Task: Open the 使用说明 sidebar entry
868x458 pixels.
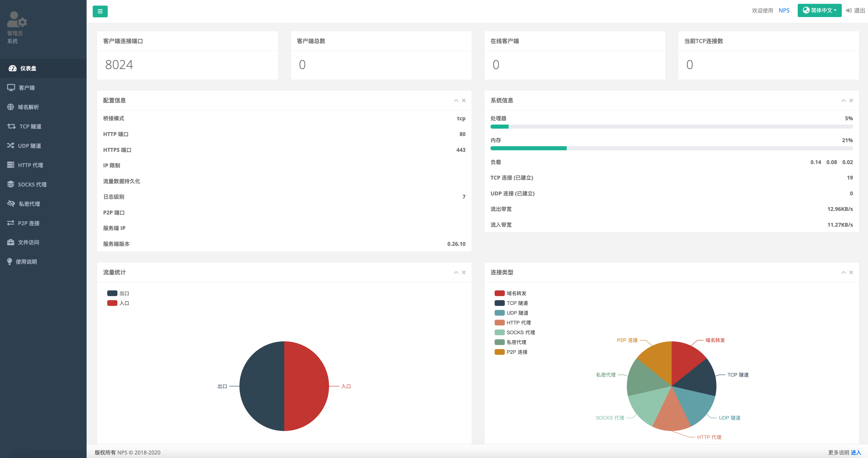Action: coord(43,262)
